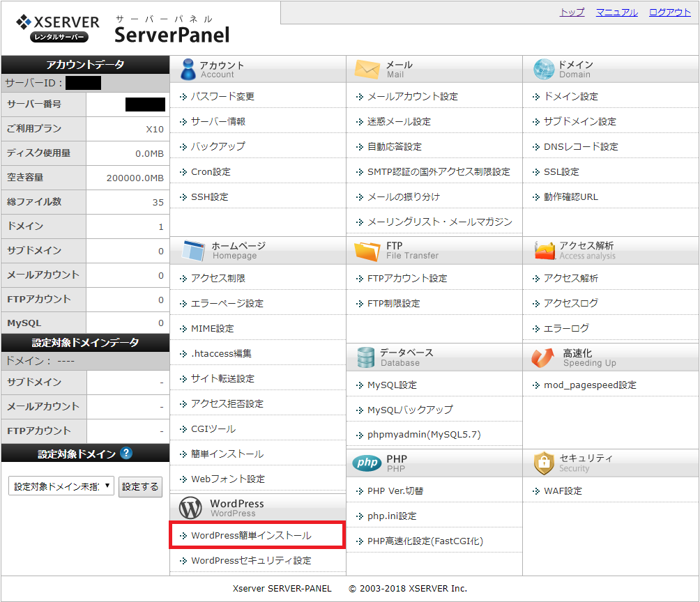Open WordPressセキュリティ設定

pos(251,560)
